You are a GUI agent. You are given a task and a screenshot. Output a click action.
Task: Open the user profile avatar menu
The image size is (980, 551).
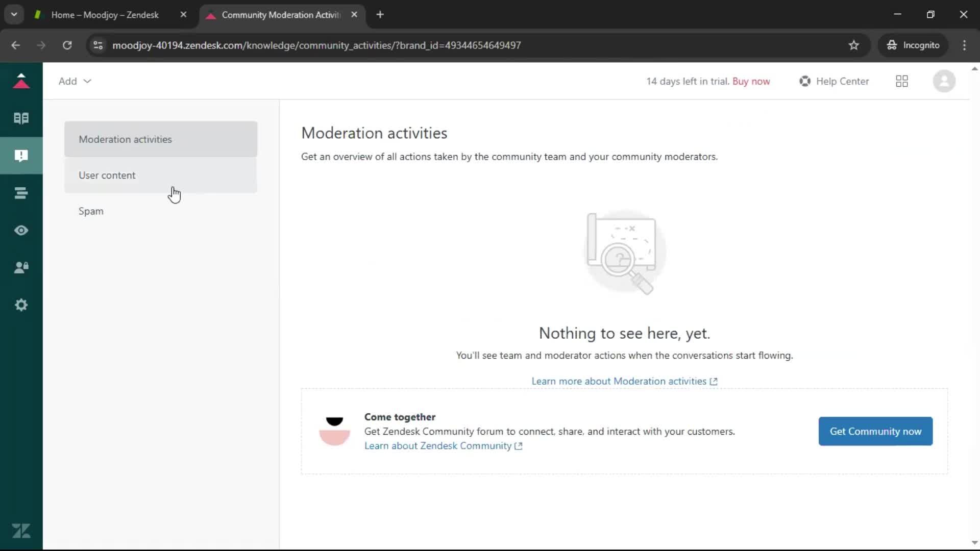(x=944, y=81)
